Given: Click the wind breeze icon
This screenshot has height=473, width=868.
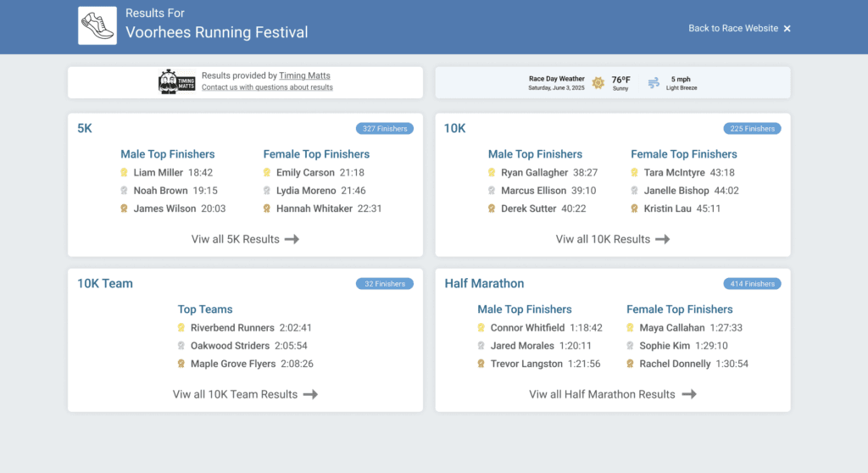Looking at the screenshot, I should coord(654,82).
